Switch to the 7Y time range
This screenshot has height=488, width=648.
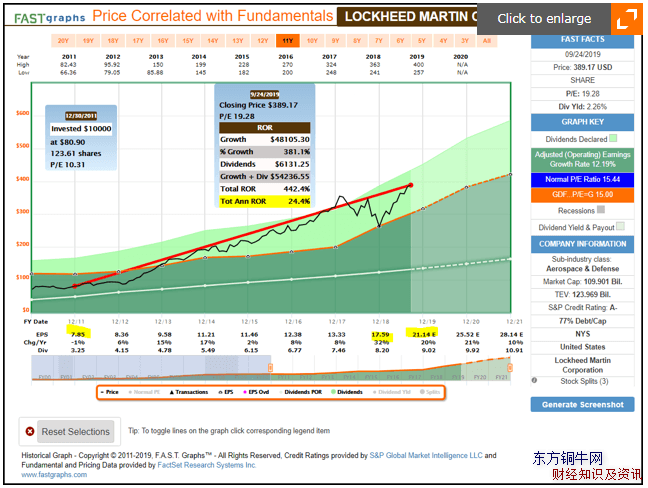379,41
